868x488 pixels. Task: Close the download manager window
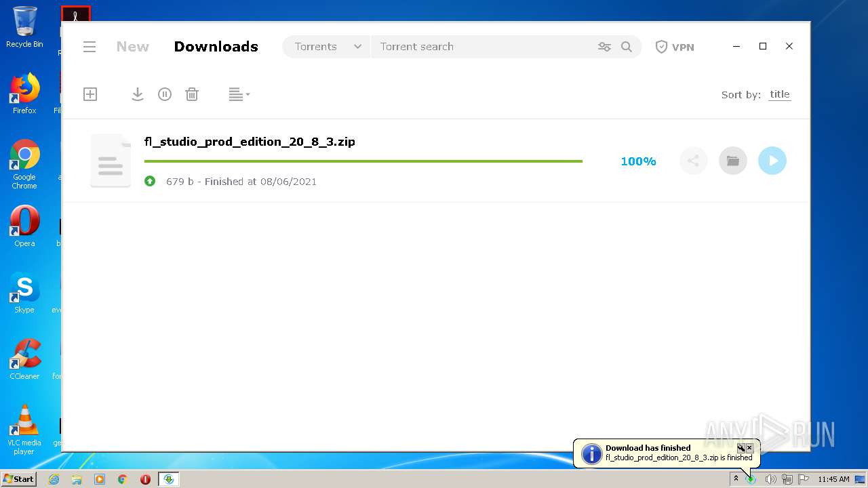789,46
